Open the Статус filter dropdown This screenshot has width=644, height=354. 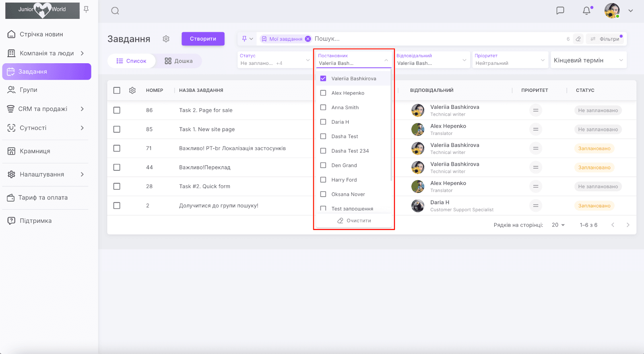coord(274,60)
